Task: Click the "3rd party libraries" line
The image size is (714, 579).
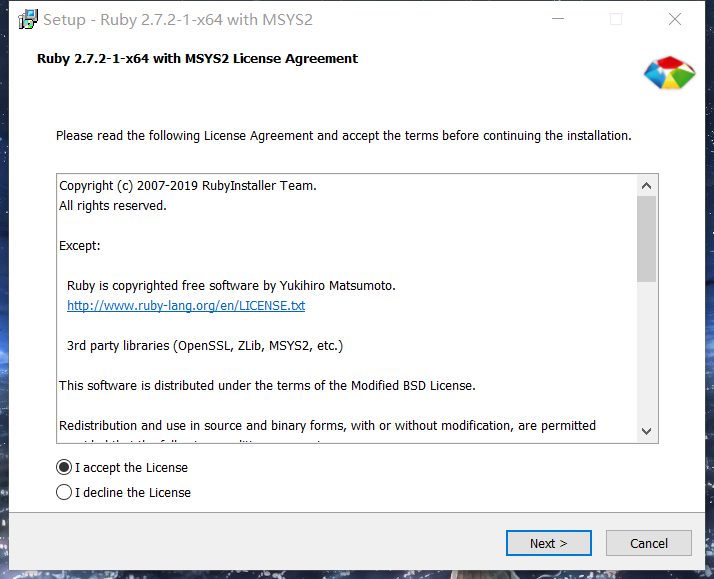Action: coord(205,346)
